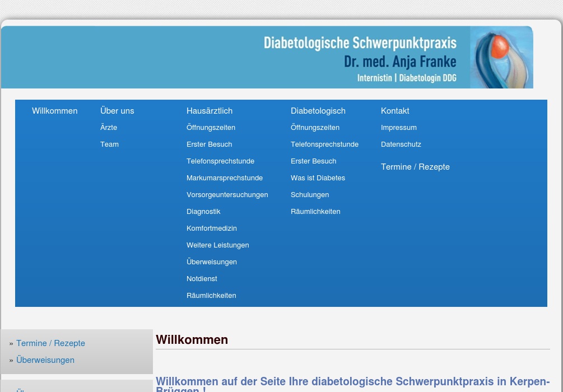Viewport: 563px width, 392px height.
Task: Open the Kontakt menu heading
Action: 395,111
